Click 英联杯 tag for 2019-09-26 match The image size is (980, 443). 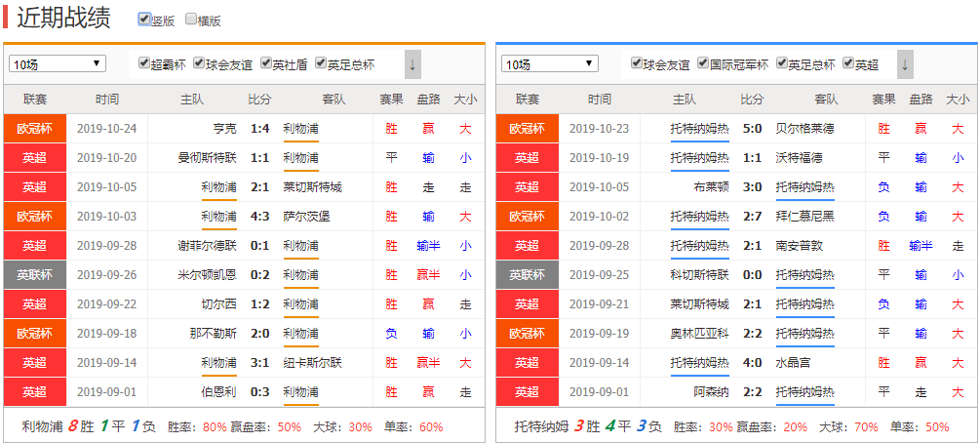coord(34,275)
